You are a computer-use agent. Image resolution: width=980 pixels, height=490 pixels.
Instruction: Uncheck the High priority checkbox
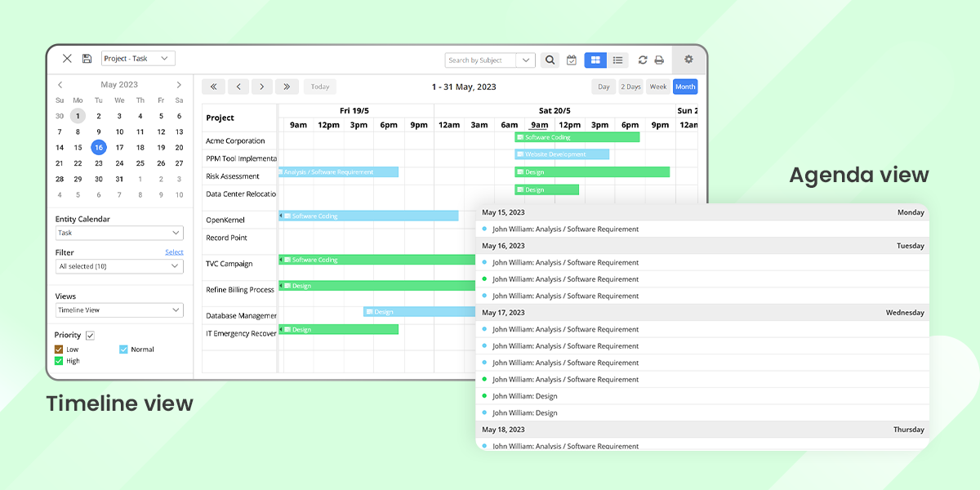pos(59,361)
